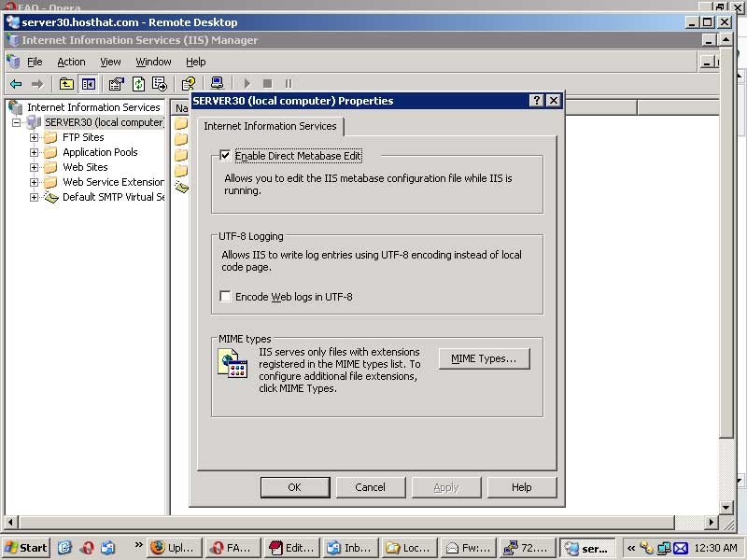Toggle the Show/Hide console tree icon
747x560 pixels.
click(89, 84)
